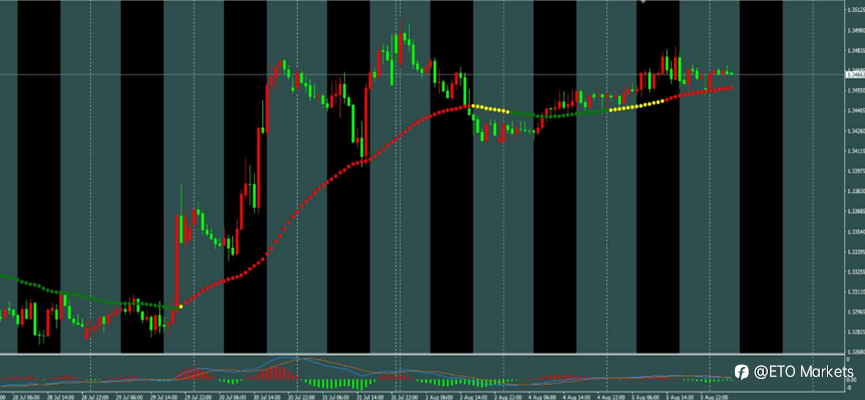Click the '29 Jul 22:00' time axis label
The width and height of the screenshot is (865, 400).
pos(198,397)
